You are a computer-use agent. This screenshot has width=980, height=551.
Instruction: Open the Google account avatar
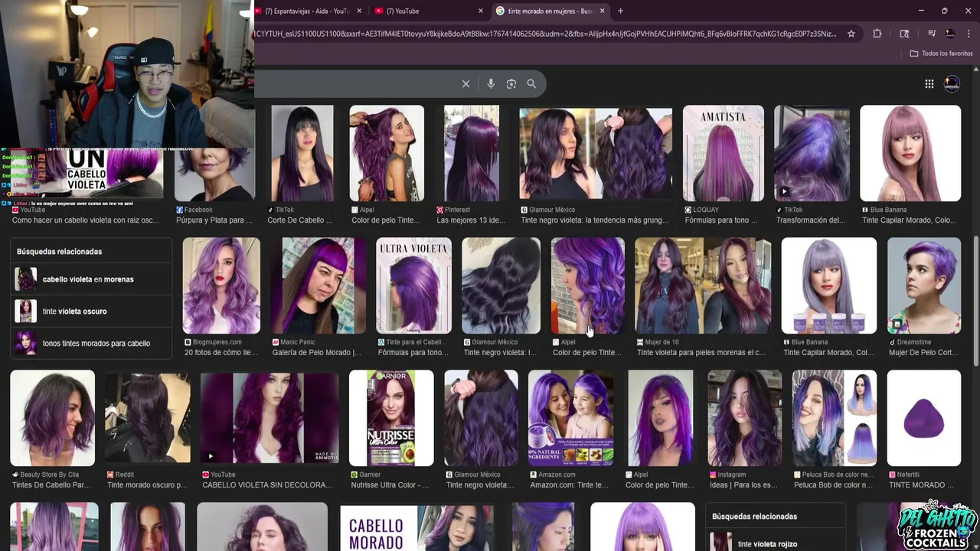(x=952, y=84)
